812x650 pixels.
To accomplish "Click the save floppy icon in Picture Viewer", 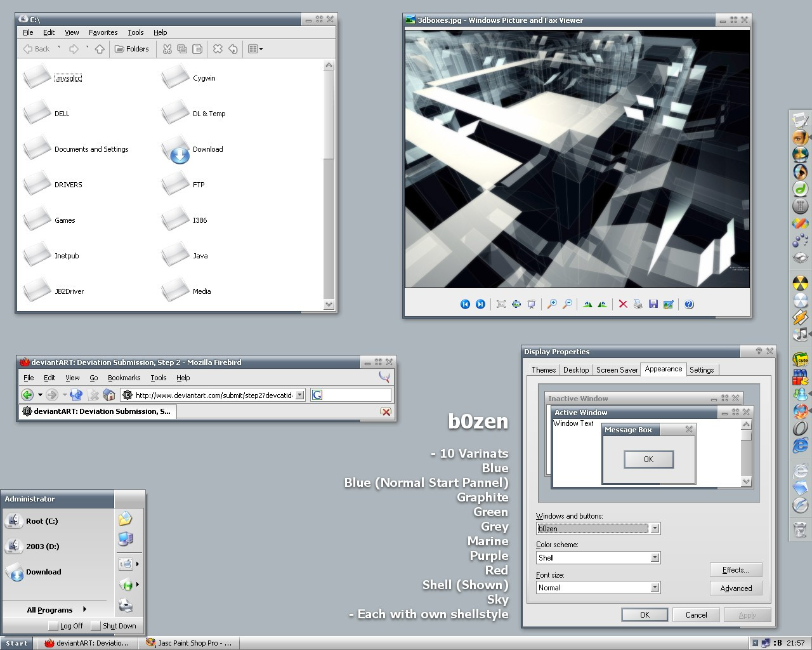I will click(653, 305).
